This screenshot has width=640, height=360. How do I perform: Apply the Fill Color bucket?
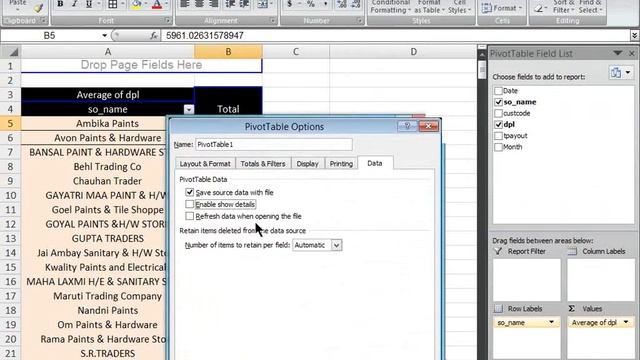click(x=136, y=4)
